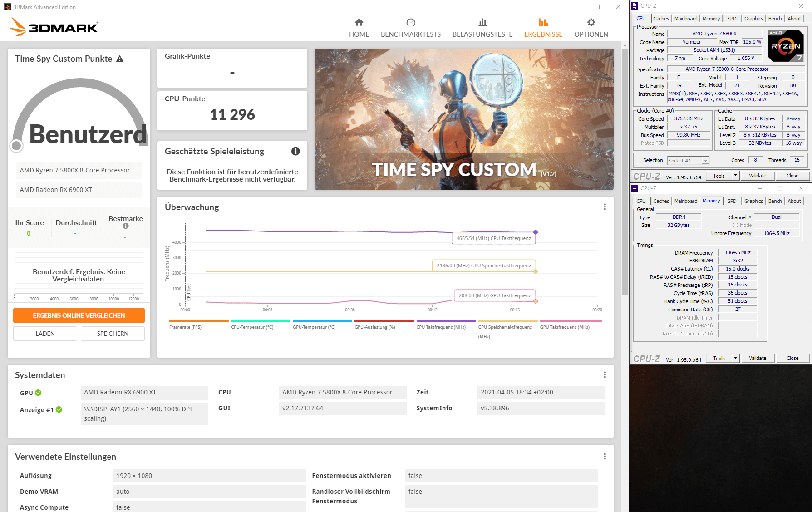Click Time Spy Custom banner image
Screen dimensions: 812x512
click(464, 119)
